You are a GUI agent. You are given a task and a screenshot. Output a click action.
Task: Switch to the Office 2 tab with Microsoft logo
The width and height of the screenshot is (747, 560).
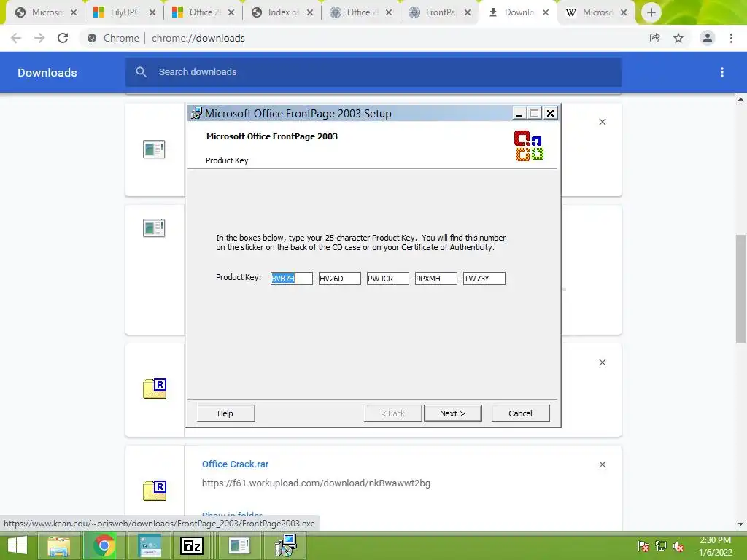click(x=202, y=12)
